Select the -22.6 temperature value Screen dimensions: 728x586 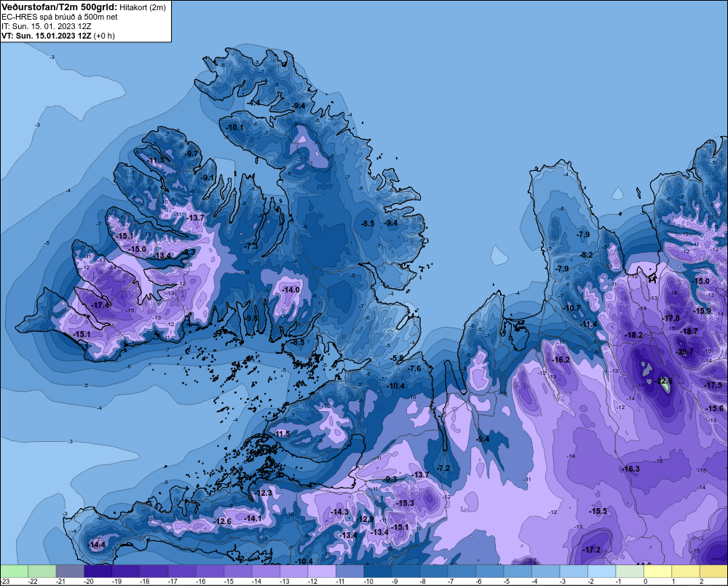(x=663, y=381)
